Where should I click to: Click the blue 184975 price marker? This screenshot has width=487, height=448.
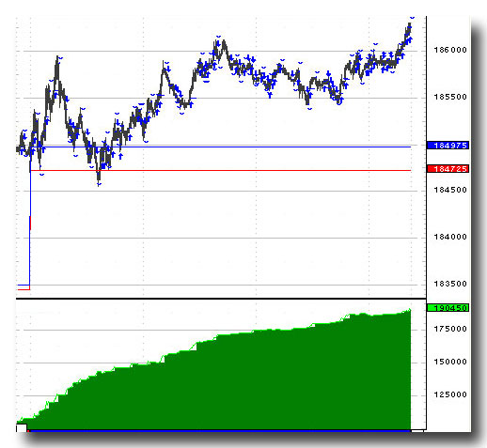448,146
